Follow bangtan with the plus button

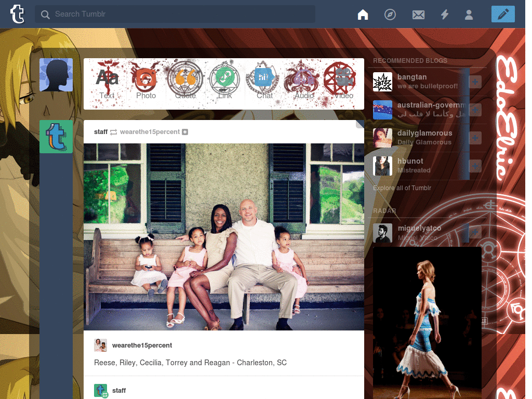coord(475,82)
